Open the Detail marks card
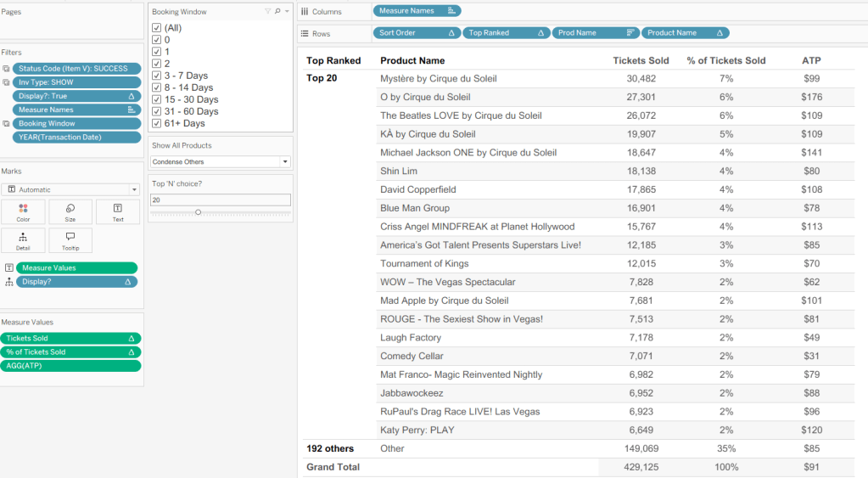The width and height of the screenshot is (868, 478). point(23,240)
